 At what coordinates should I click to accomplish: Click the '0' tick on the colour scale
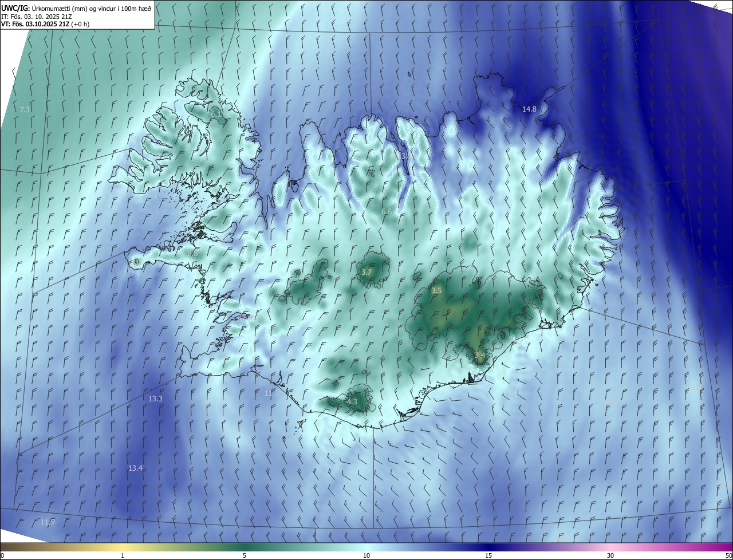pyautogui.click(x=2, y=555)
